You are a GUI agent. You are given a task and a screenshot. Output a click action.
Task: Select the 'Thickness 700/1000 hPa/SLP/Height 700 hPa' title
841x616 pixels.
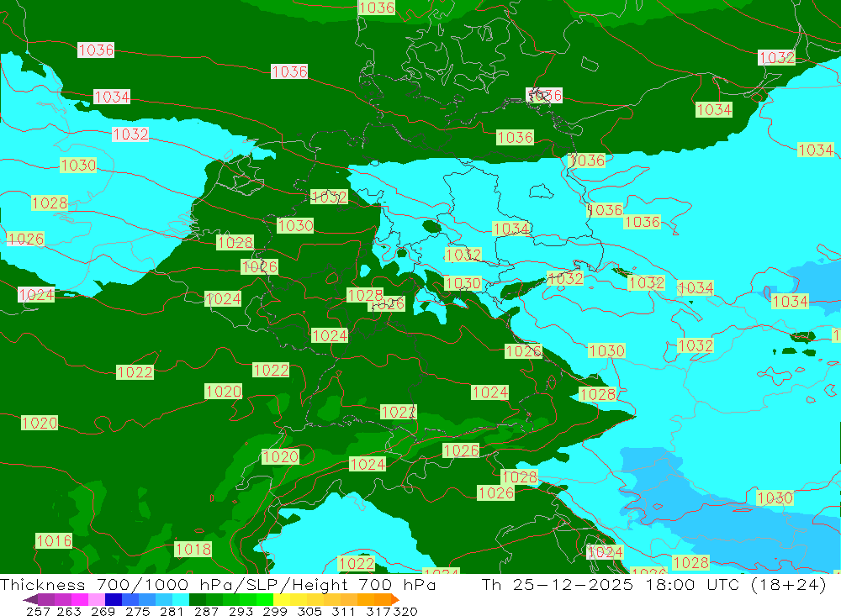pyautogui.click(x=218, y=585)
